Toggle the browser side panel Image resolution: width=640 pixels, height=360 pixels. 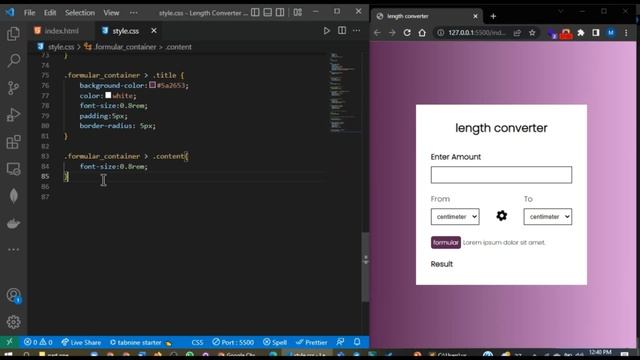tap(596, 33)
